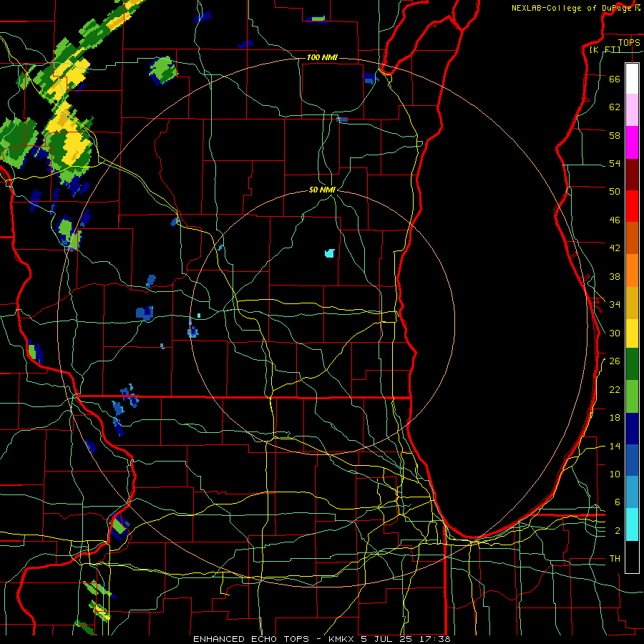Click the legend value 38
This screenshot has width=644, height=644.
[x=615, y=276]
